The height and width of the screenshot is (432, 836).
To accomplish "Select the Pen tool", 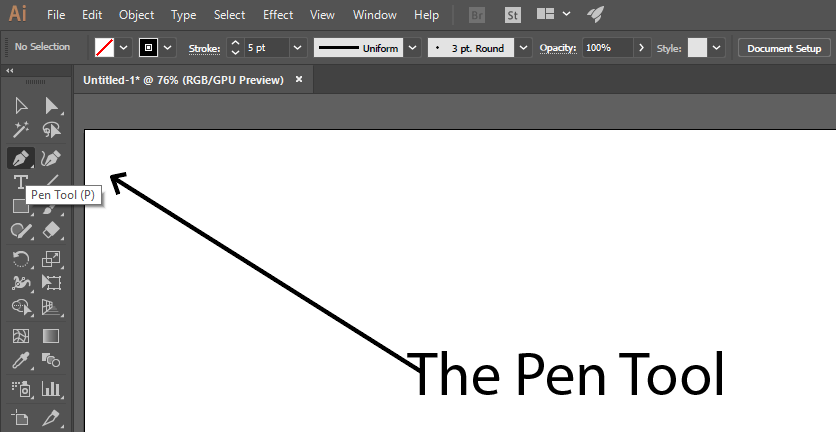I will 20,158.
